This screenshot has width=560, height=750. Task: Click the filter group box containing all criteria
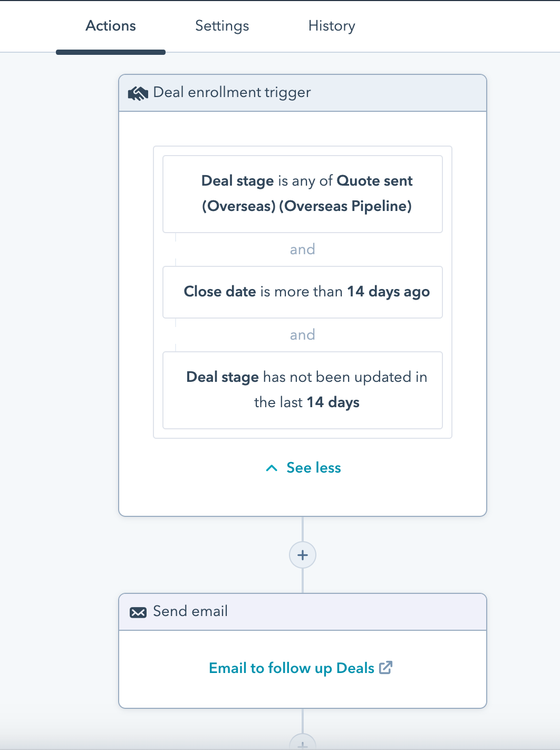(303, 292)
